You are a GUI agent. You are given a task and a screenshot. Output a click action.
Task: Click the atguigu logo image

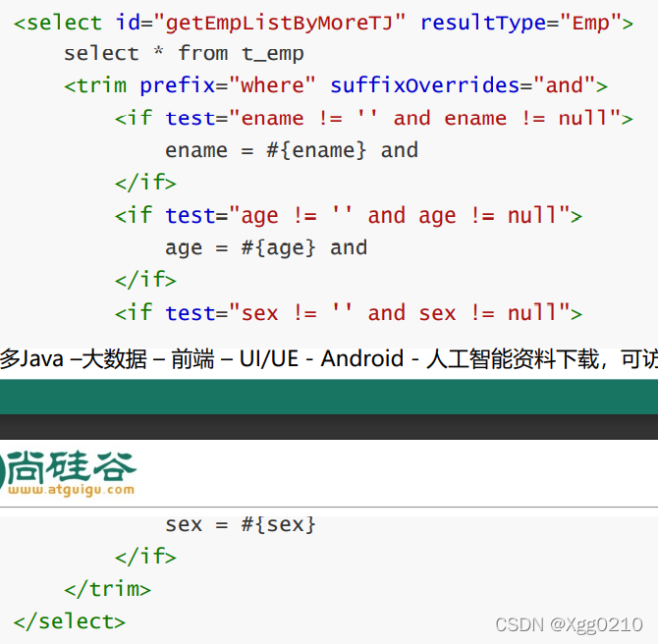pos(68,473)
